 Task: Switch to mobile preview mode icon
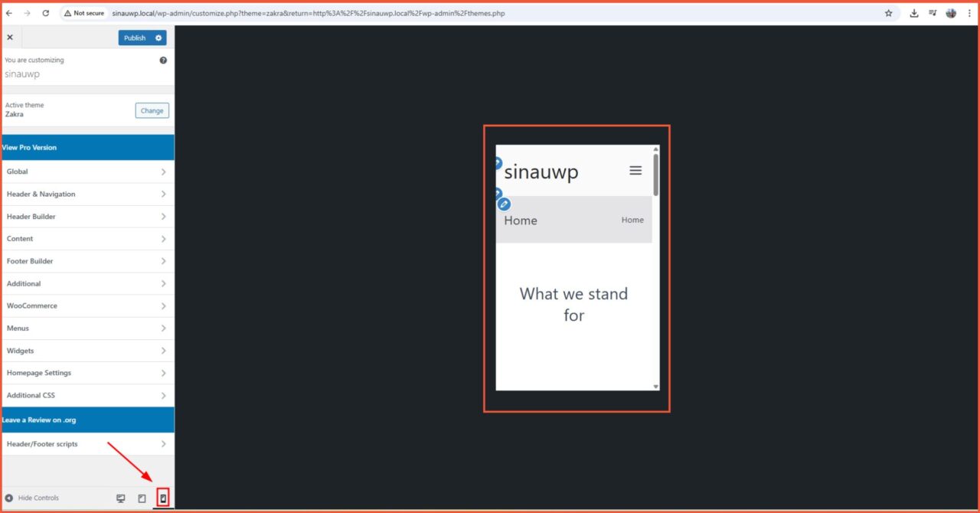pyautogui.click(x=162, y=498)
